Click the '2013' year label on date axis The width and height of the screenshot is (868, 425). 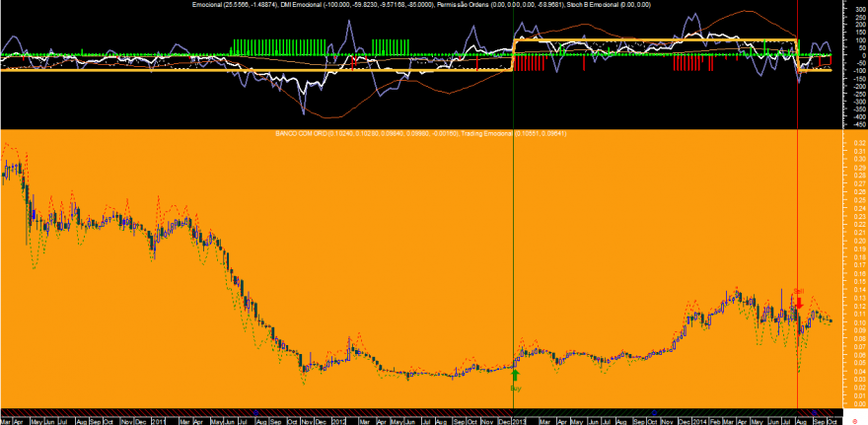519,422
